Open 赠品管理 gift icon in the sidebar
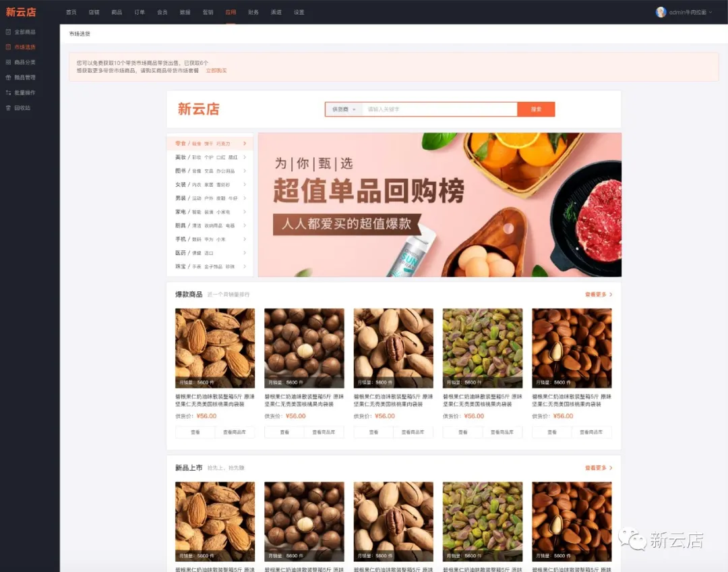 coord(8,78)
